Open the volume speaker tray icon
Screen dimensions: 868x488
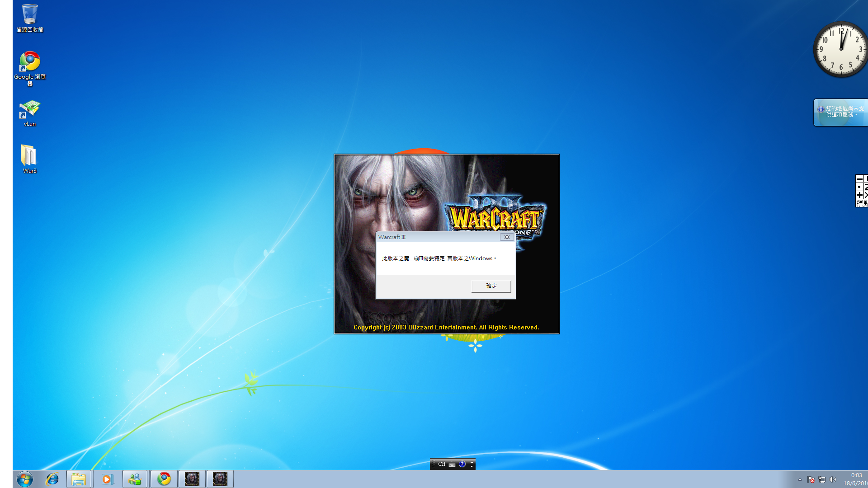click(833, 479)
